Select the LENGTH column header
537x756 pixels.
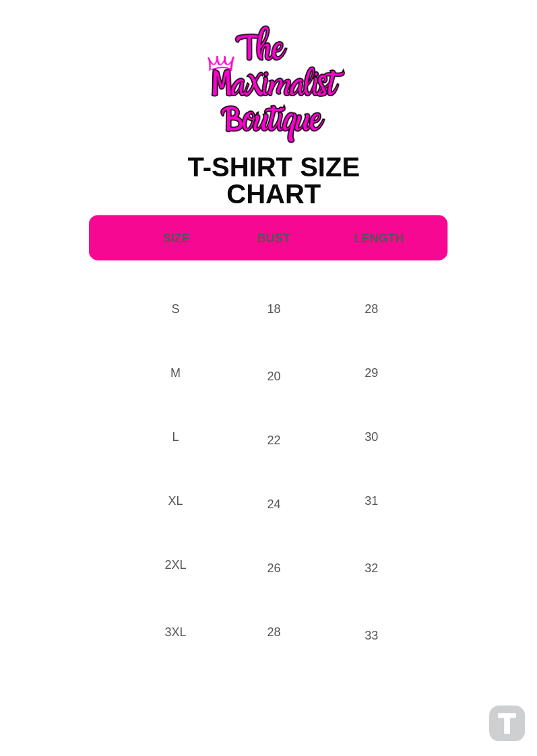[x=379, y=238]
